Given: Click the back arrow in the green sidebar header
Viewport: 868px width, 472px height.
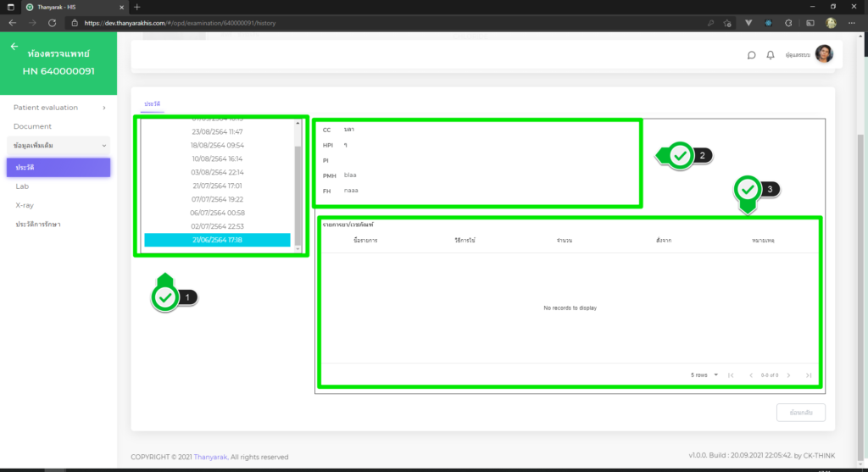Looking at the screenshot, I should click(x=14, y=47).
